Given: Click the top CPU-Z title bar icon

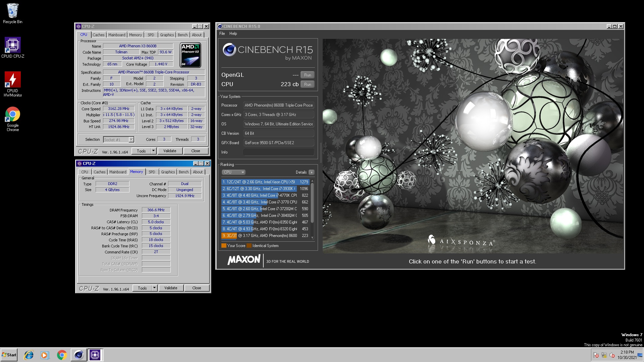Looking at the screenshot, I should (78, 26).
